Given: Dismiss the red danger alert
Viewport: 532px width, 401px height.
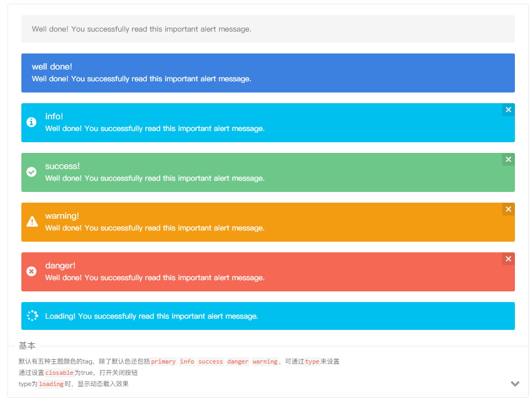Looking at the screenshot, I should point(508,259).
